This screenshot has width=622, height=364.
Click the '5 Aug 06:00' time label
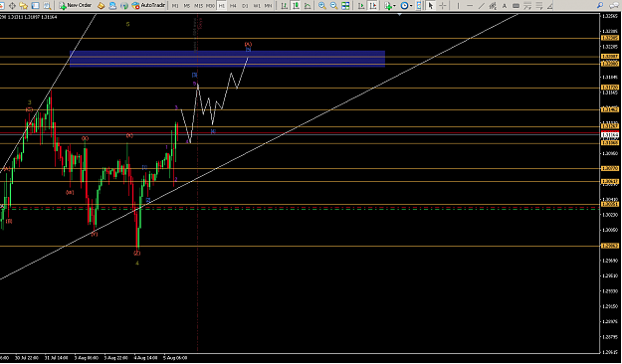pyautogui.click(x=175, y=357)
